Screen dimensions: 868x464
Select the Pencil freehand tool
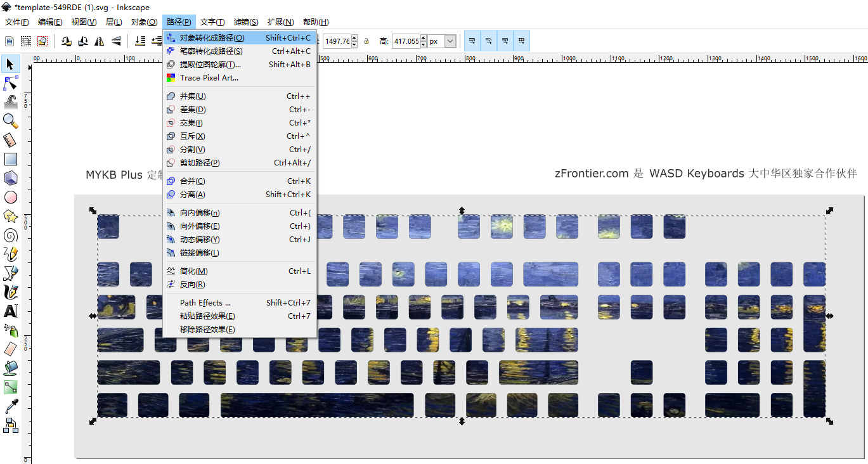(10, 254)
